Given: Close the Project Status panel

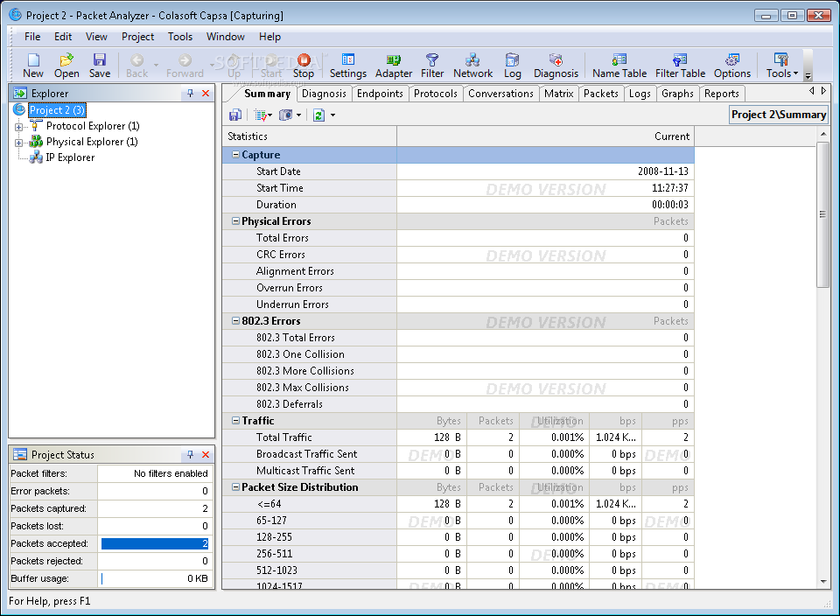Looking at the screenshot, I should pos(206,455).
